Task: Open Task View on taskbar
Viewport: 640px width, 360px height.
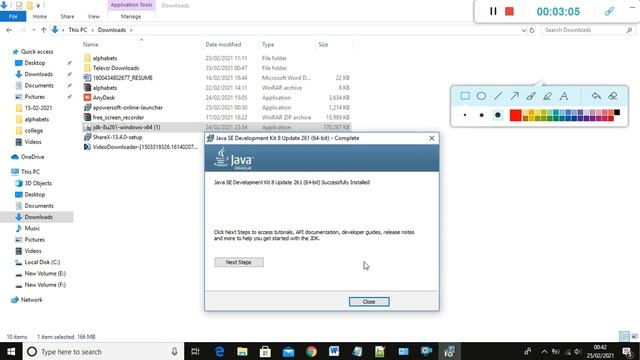Action: (x=195, y=351)
